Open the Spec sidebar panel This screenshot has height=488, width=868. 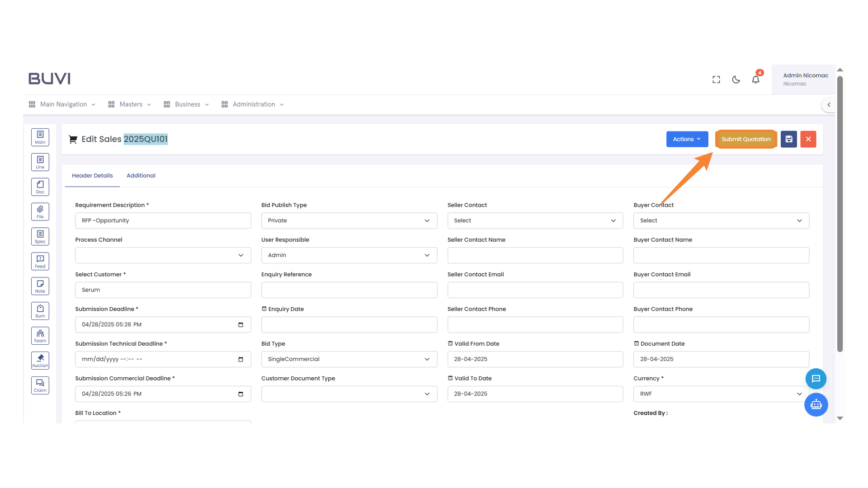click(x=40, y=236)
